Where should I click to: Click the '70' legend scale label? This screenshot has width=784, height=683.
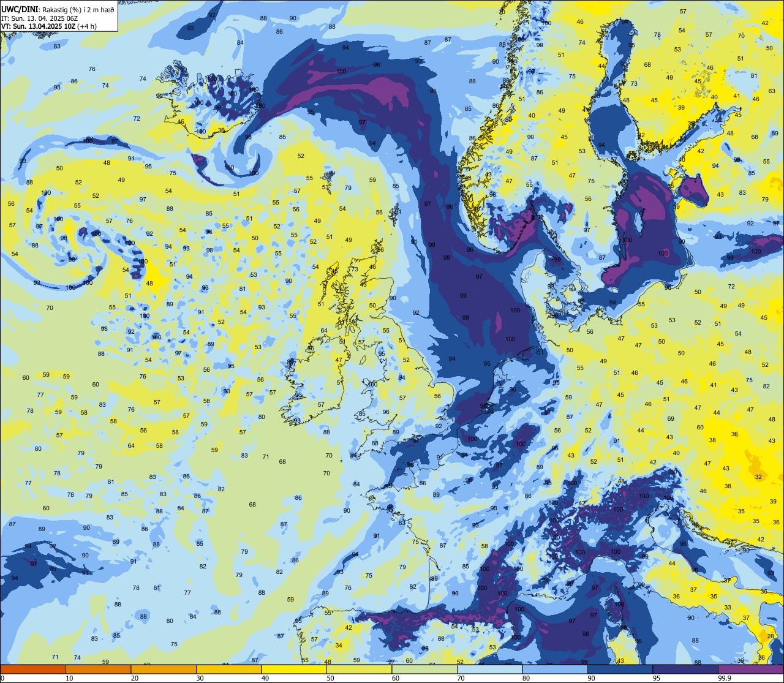pyautogui.click(x=461, y=678)
